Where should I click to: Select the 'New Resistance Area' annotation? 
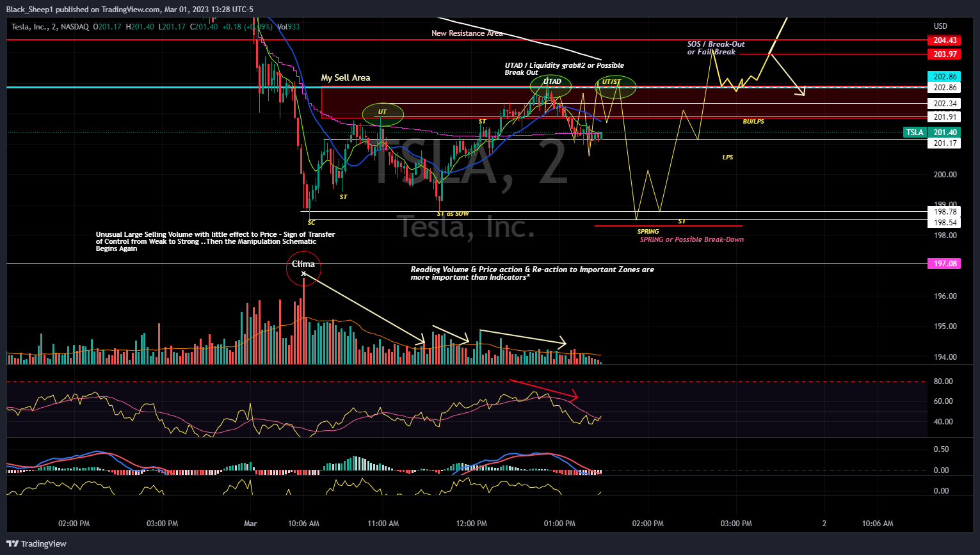(467, 33)
